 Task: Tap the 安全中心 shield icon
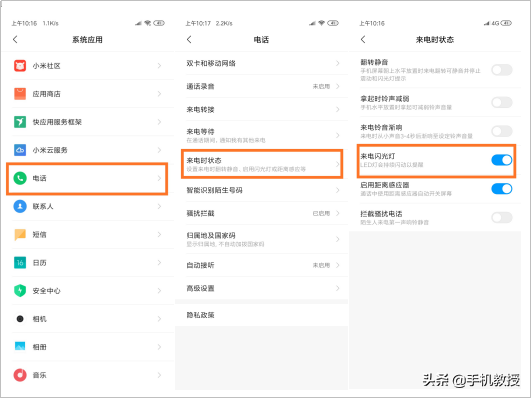(20, 291)
